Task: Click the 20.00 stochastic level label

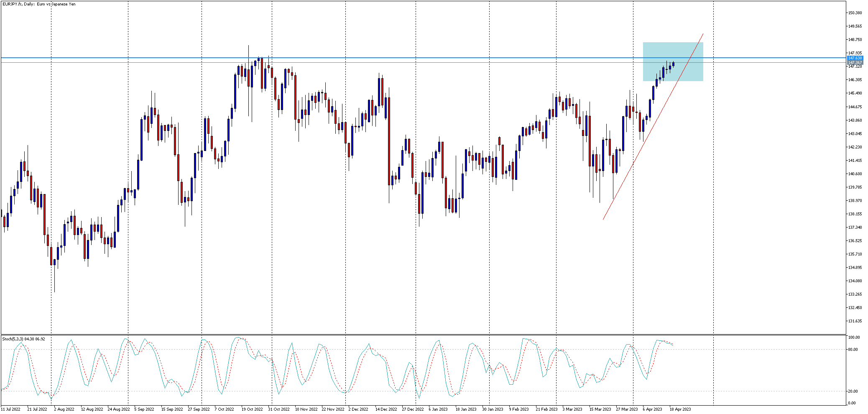Action: pyautogui.click(x=853, y=391)
